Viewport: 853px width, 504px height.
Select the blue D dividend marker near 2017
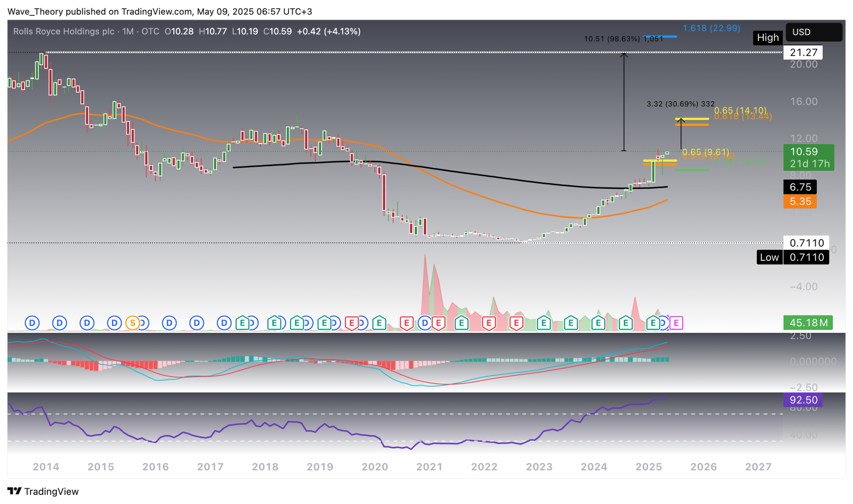coord(224,322)
